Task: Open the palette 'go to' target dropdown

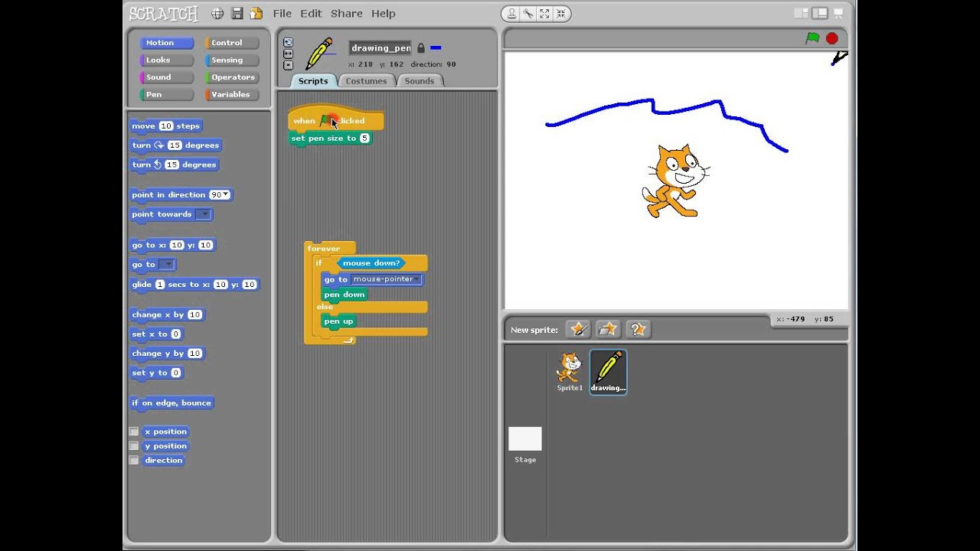Action: (x=166, y=265)
